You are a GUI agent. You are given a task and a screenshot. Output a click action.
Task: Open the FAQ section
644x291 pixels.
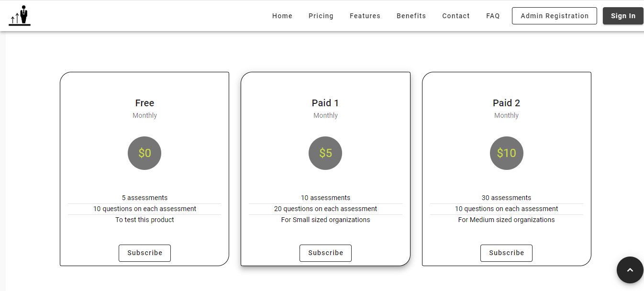click(x=493, y=15)
